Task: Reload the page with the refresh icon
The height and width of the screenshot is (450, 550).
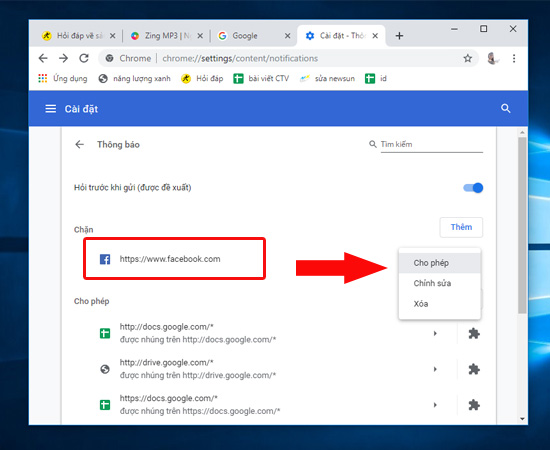Action: pos(84,58)
